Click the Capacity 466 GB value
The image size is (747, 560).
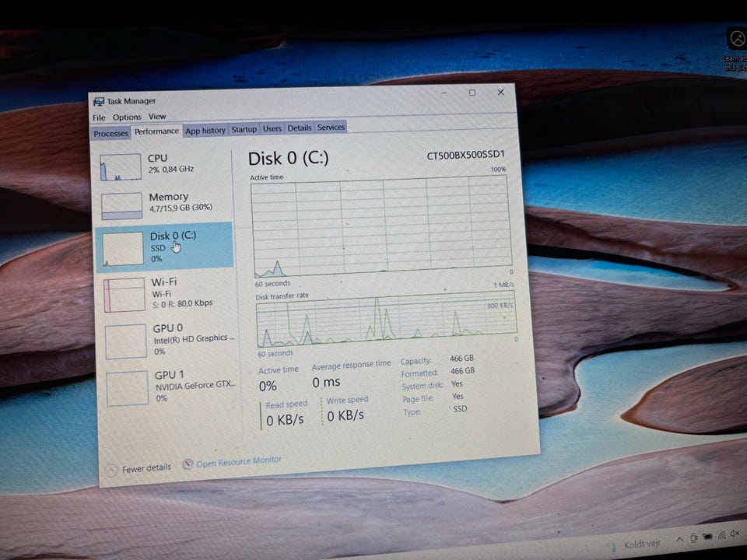click(461, 359)
